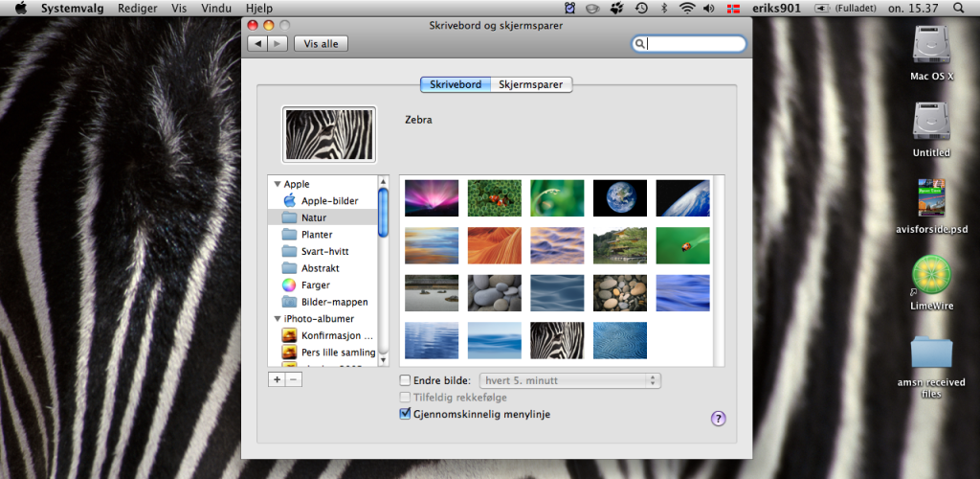
Task: Select the Untitled drive icon
Action: point(931,122)
